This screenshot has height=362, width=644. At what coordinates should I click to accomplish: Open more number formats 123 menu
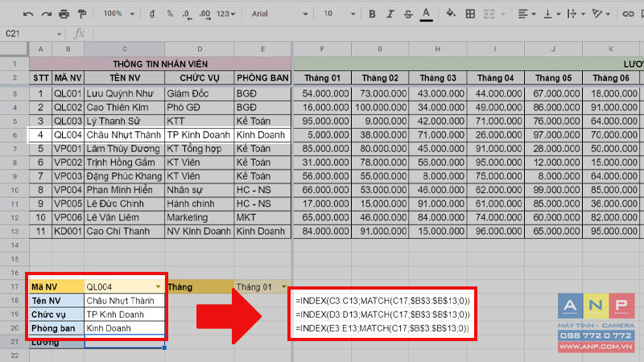pyautogui.click(x=225, y=14)
